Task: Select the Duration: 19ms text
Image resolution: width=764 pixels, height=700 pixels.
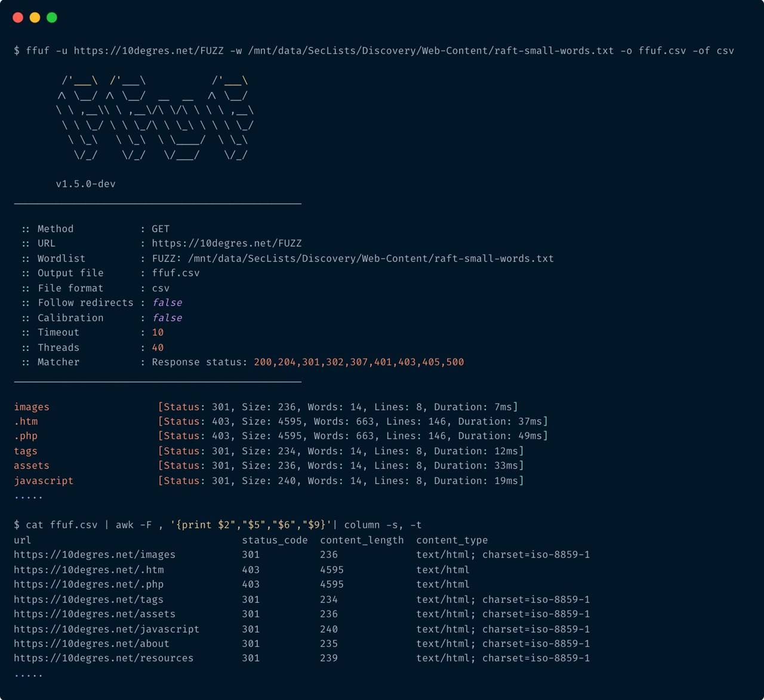Action: pos(476,480)
